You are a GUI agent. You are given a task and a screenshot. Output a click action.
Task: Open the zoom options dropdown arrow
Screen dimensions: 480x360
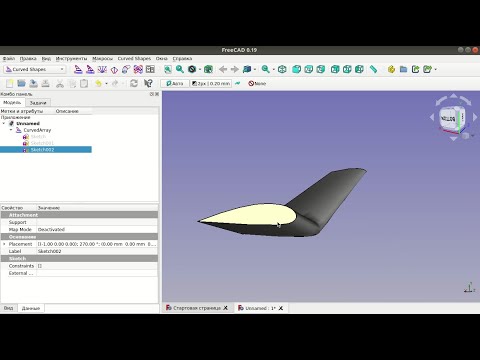point(274,69)
